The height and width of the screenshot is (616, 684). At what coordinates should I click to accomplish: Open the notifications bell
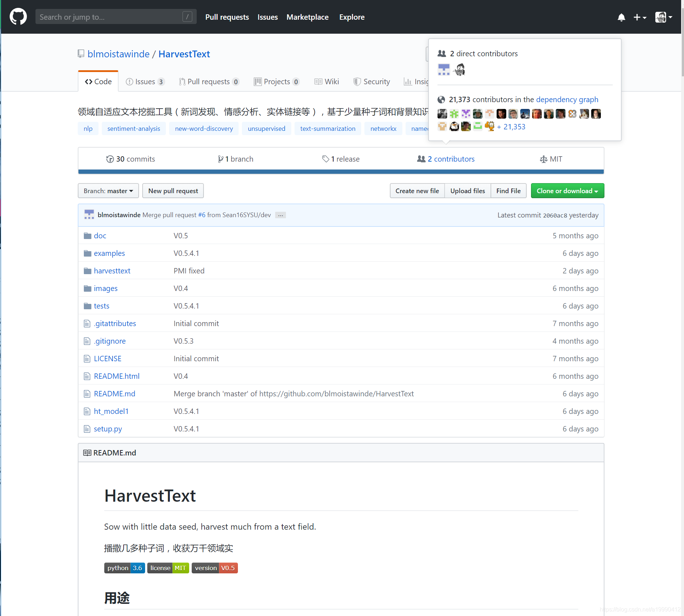coord(621,17)
